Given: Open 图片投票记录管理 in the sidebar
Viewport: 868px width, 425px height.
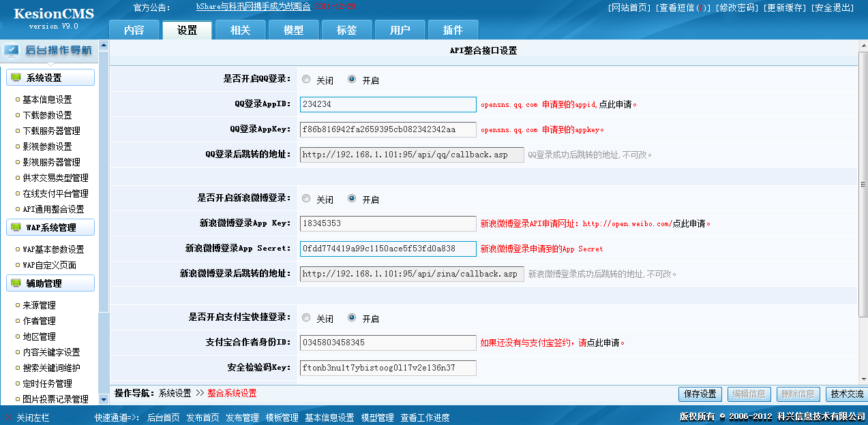Looking at the screenshot, I should pyautogui.click(x=55, y=399).
